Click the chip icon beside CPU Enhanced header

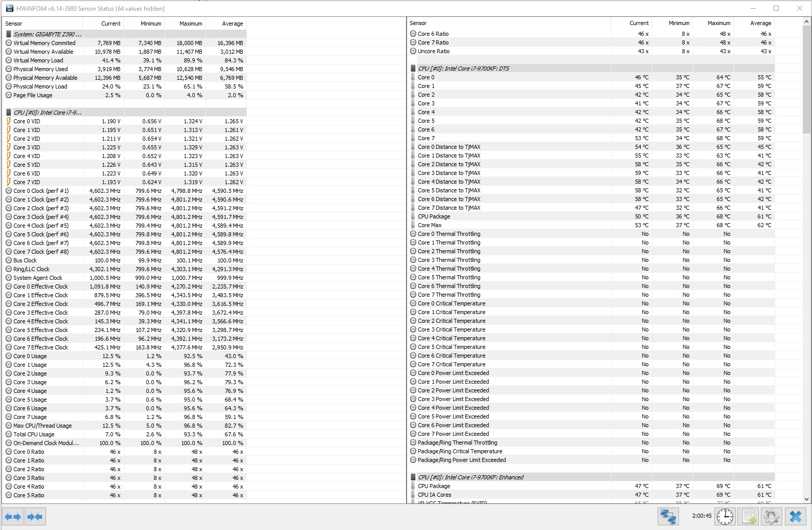point(413,477)
